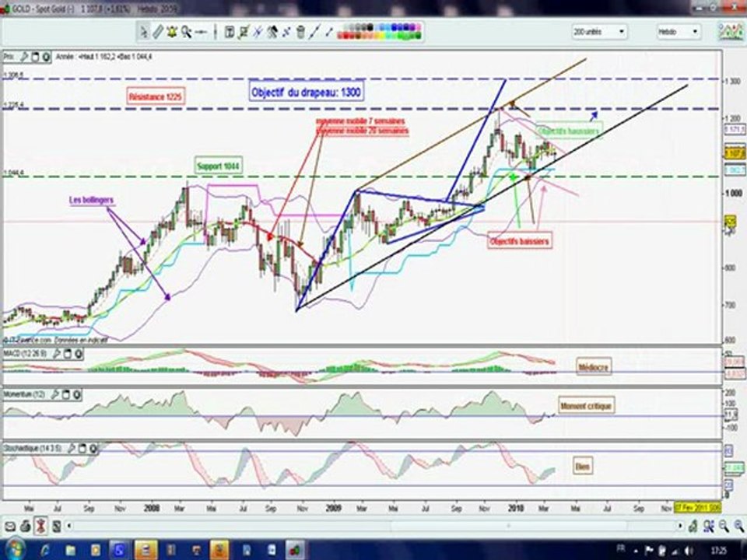
Task: Click the printer icon bottom left
Action: click(x=26, y=527)
